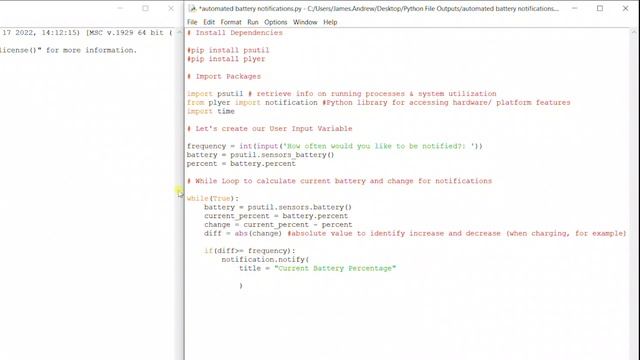The height and width of the screenshot is (360, 640).
Task: Open the Run menu
Action: click(253, 22)
